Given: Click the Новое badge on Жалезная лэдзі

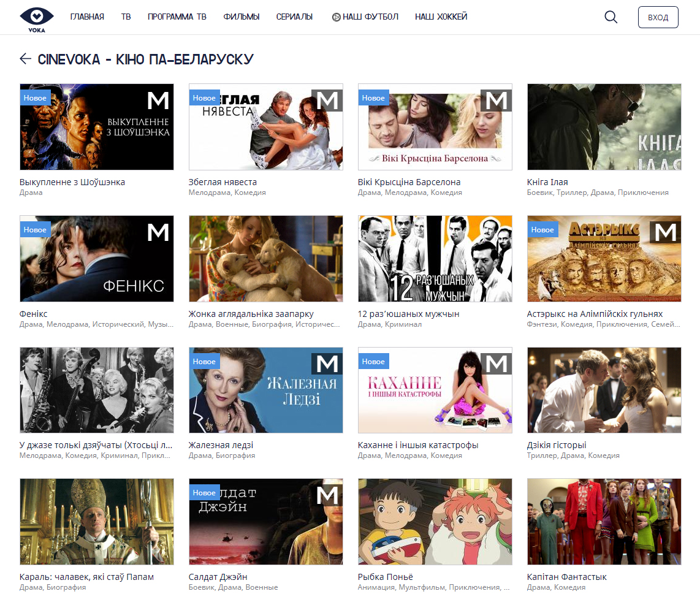Looking at the screenshot, I should pos(204,362).
